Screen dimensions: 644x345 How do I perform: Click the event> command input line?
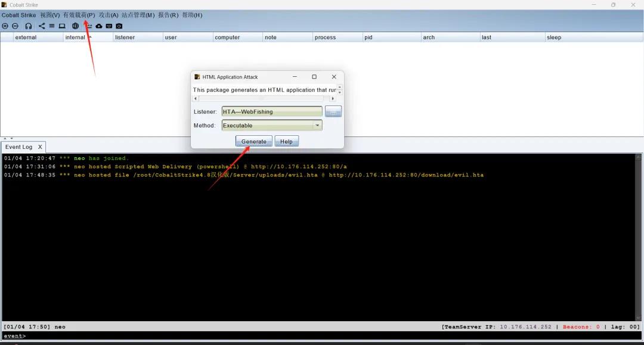[x=321, y=336]
